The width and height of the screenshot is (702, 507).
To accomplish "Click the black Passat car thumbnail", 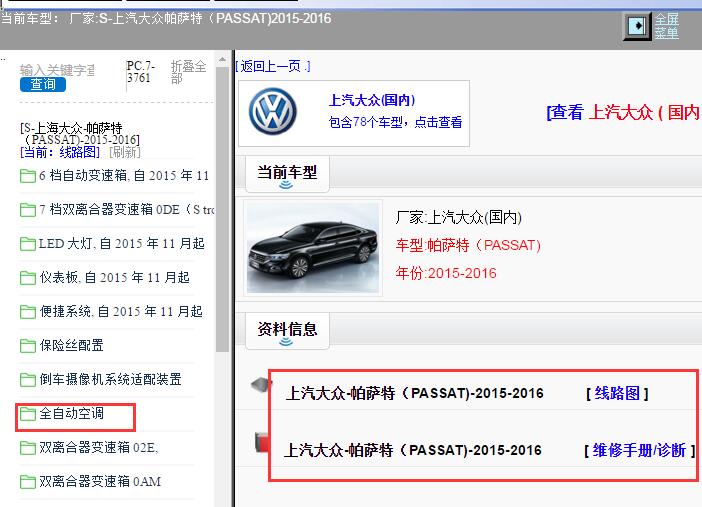I will tap(313, 248).
